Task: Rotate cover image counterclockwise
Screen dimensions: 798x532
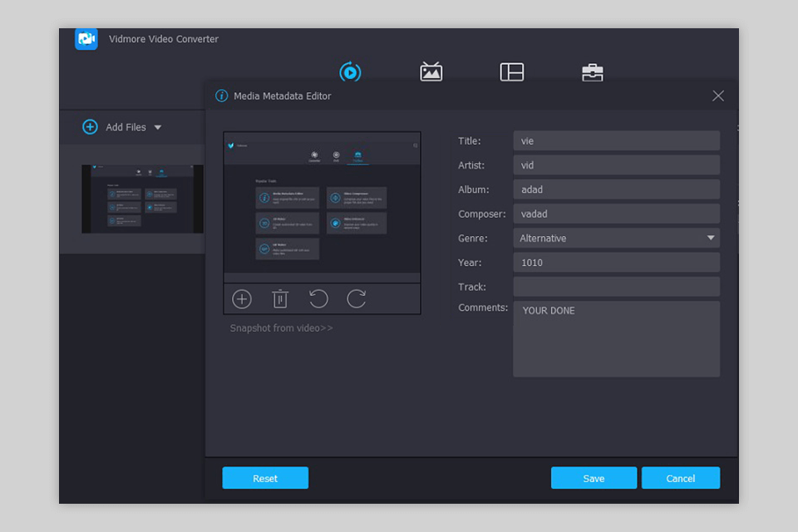Action: pos(318,299)
